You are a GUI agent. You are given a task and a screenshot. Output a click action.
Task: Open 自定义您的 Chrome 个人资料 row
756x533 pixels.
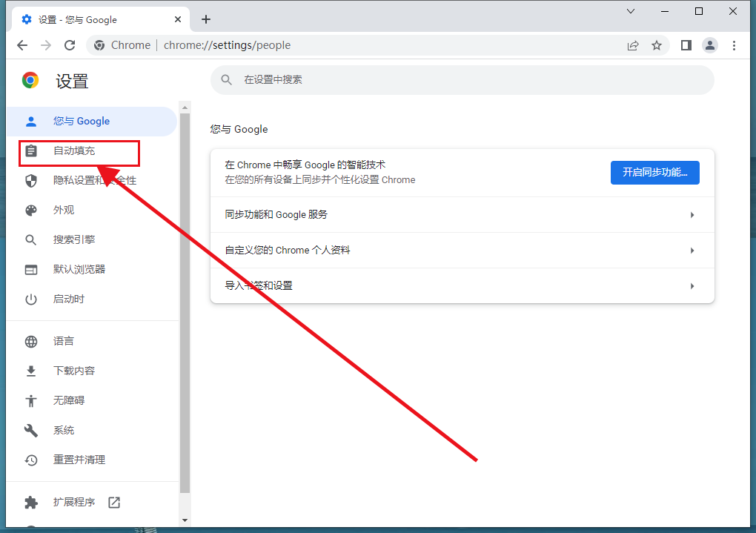pyautogui.click(x=462, y=251)
